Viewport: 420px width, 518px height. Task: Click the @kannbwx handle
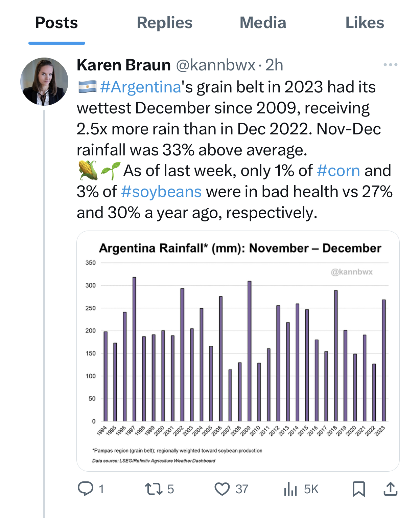point(215,65)
